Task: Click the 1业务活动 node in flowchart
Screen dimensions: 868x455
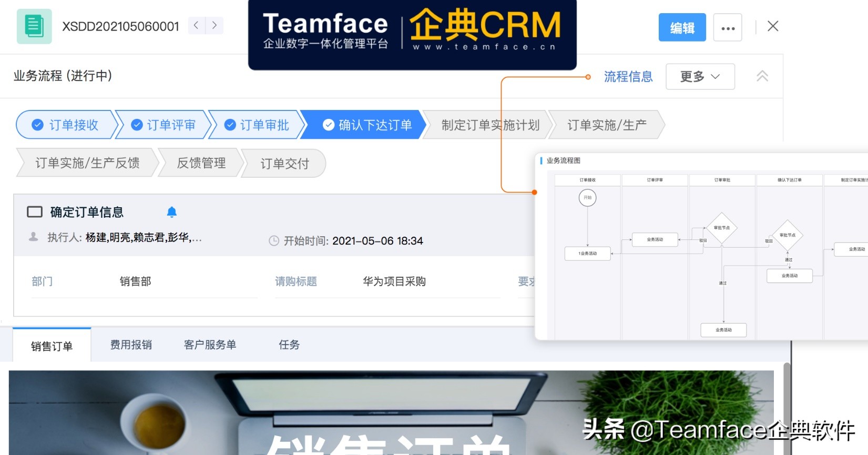Action: click(588, 254)
